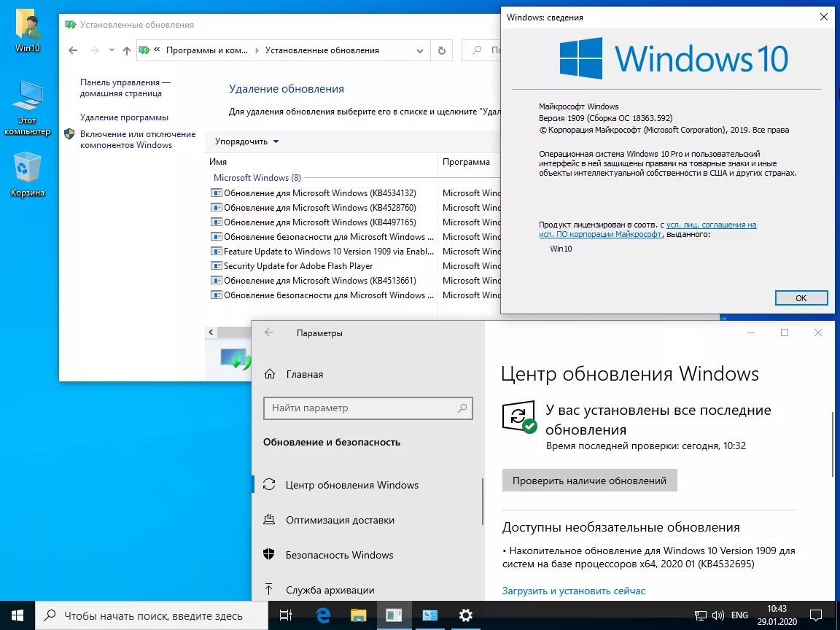Click the network tray icon
This screenshot has height=630, width=840.
[700, 615]
